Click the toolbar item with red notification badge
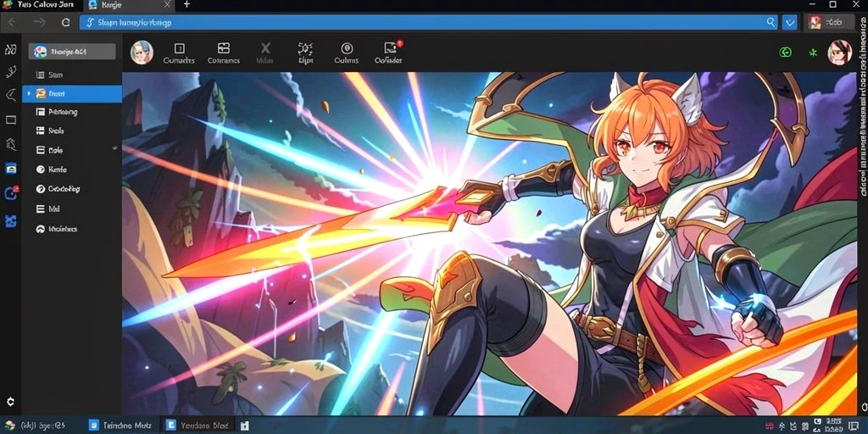868x434 pixels. pos(388,53)
